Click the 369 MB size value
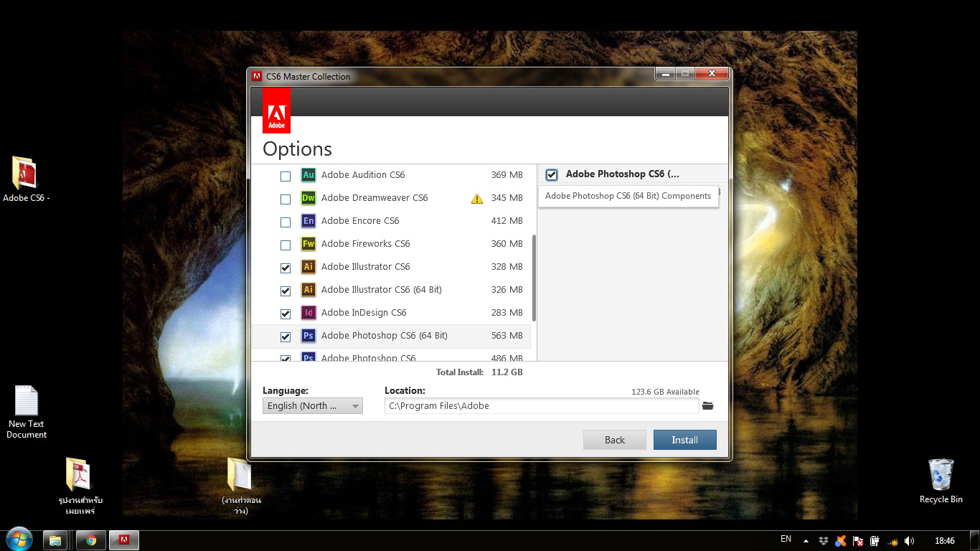The height and width of the screenshot is (551, 980). coord(507,175)
